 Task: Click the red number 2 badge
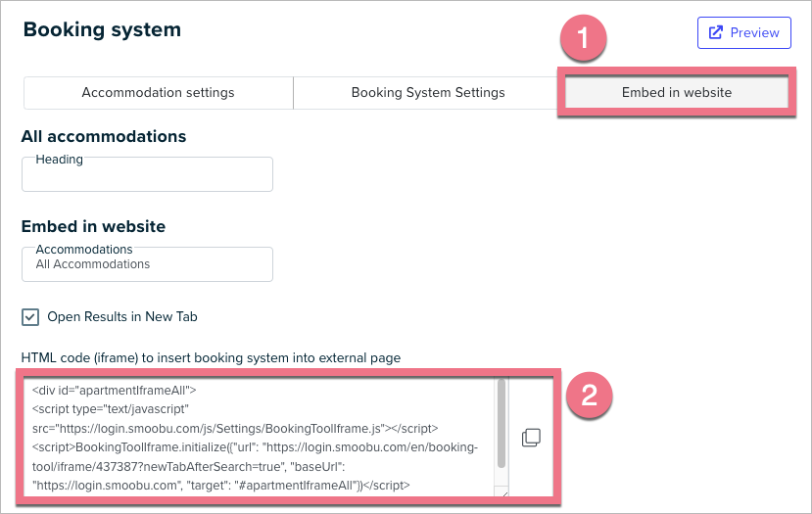pos(590,395)
